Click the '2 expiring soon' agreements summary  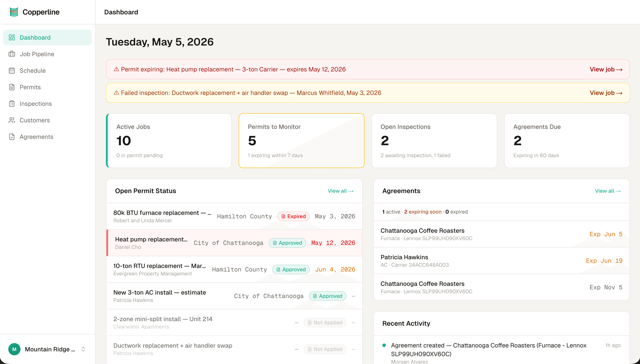coord(422,212)
